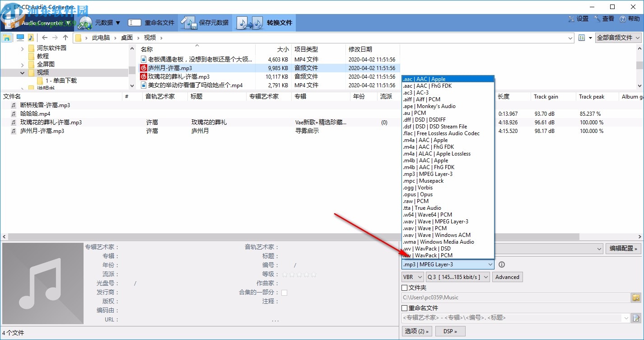Open the VBR mode dropdown
The image size is (644, 340).
tap(412, 277)
